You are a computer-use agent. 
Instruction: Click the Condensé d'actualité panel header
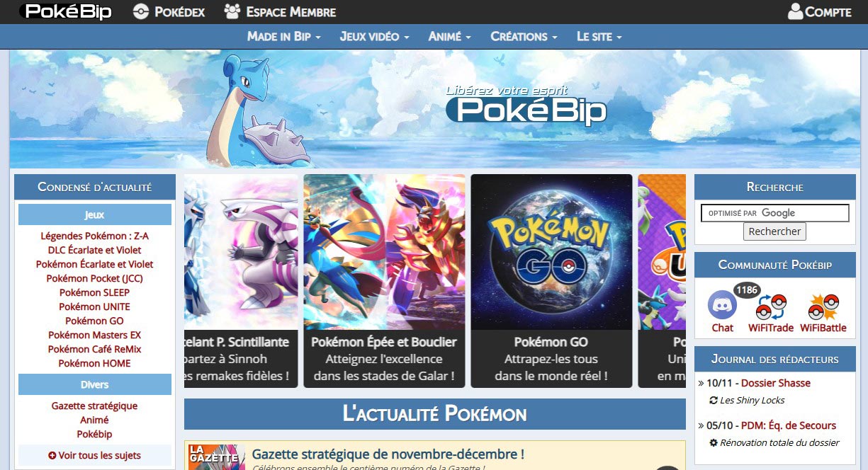[95, 187]
